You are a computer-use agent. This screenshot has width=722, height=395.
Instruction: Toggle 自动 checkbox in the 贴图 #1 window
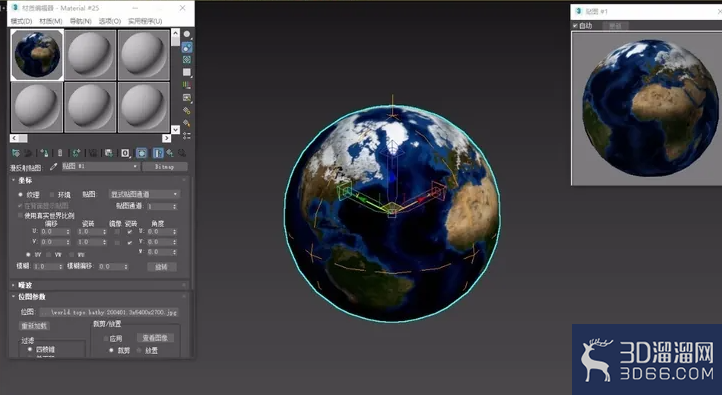[575, 26]
